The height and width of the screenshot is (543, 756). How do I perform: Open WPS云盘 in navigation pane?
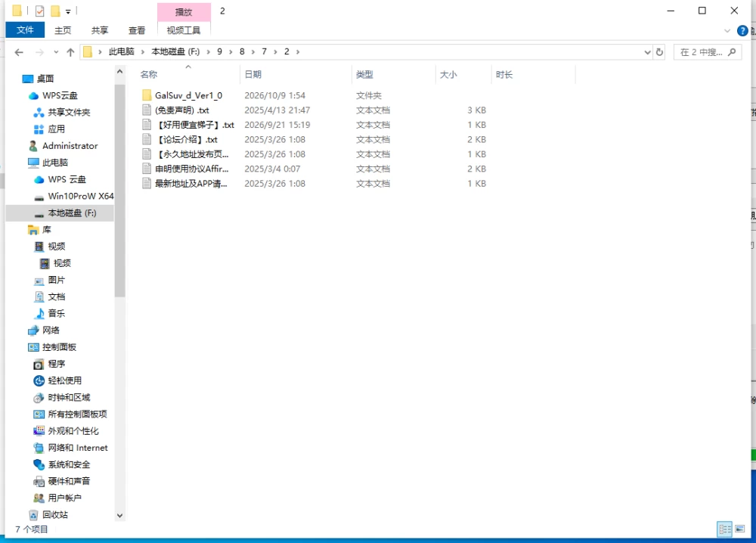pos(60,95)
